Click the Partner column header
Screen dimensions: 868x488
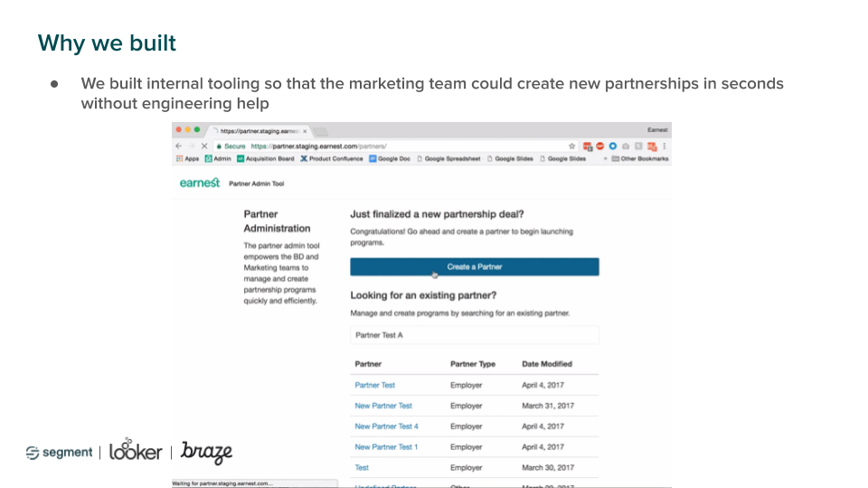pyautogui.click(x=368, y=364)
